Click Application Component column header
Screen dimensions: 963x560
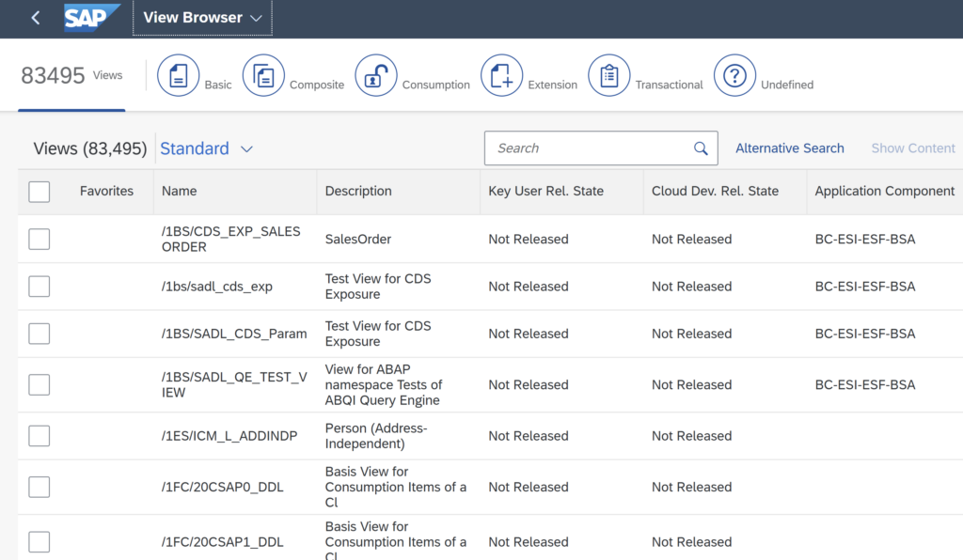tap(884, 192)
